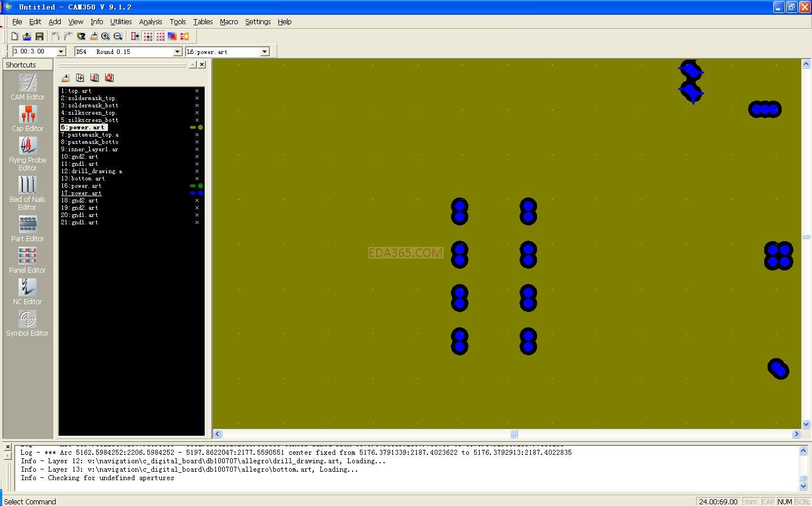Open the Symbol Editor shortcut
This screenshot has width=812, height=506.
pos(28,323)
